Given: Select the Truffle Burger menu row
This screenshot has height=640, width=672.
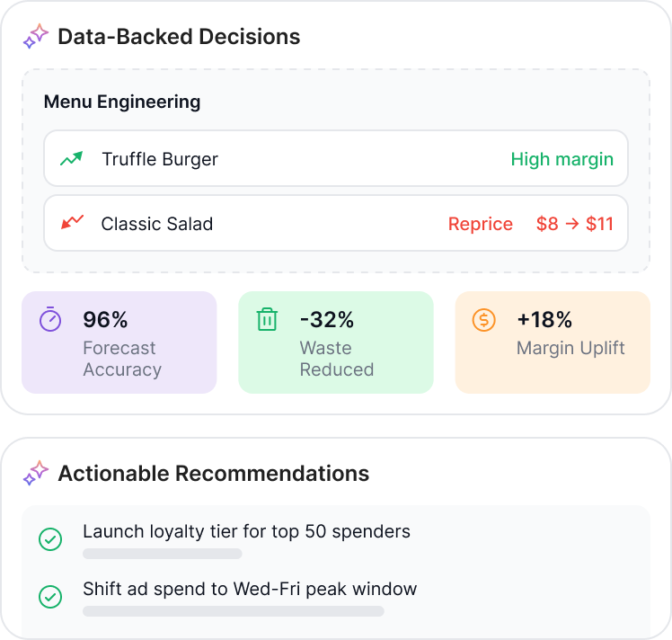Looking at the screenshot, I should [335, 159].
